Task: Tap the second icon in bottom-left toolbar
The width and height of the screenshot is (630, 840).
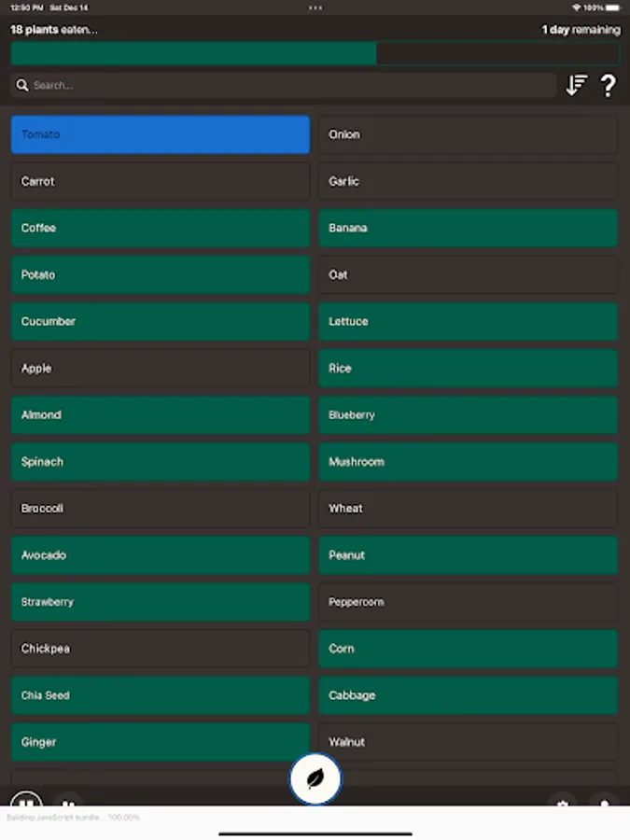Action: 69,805
